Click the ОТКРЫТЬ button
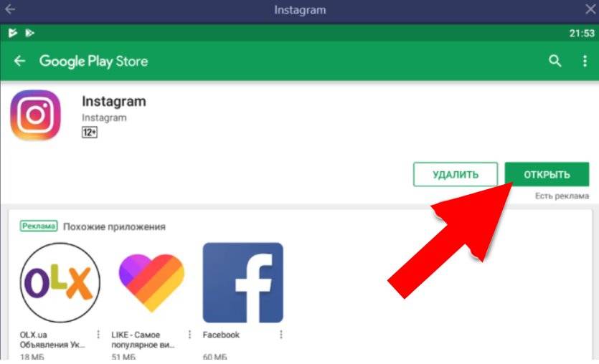The image size is (599, 364). (x=547, y=174)
